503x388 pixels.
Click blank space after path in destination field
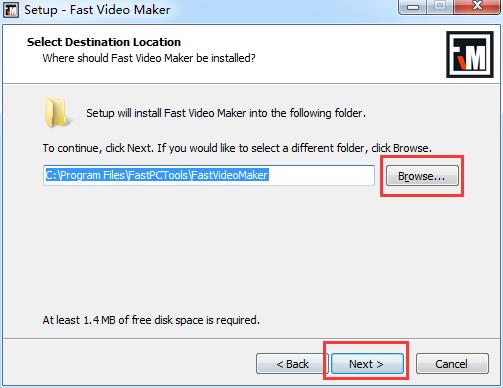(x=321, y=175)
